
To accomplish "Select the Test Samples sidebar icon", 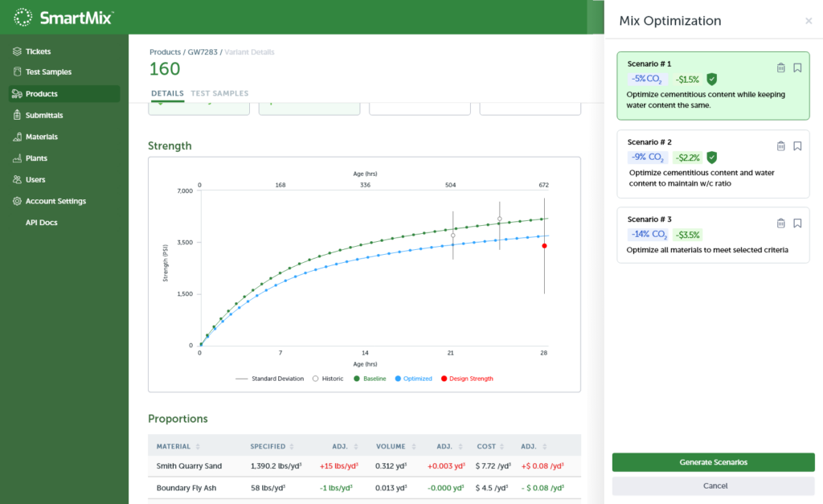I will [17, 71].
